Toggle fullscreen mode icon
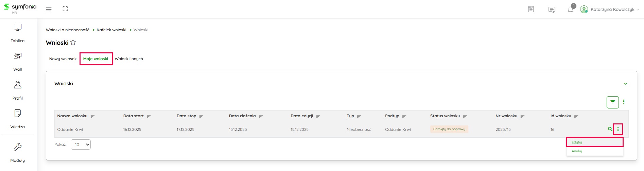 click(x=65, y=9)
